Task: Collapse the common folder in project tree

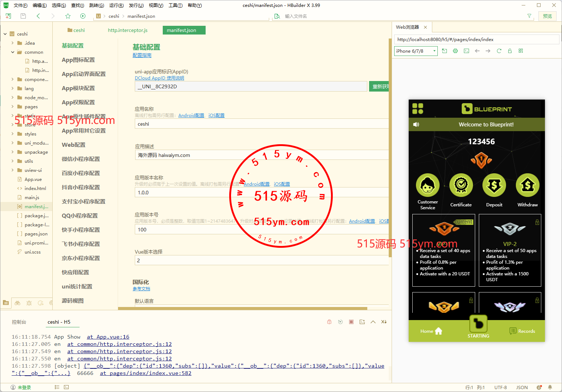Action: point(13,52)
